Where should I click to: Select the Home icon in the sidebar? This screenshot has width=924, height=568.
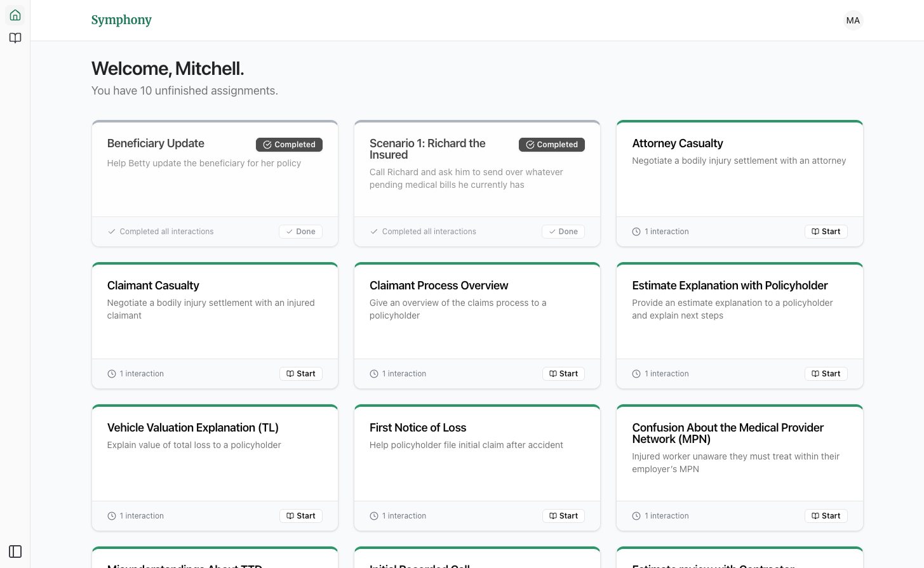coord(15,15)
